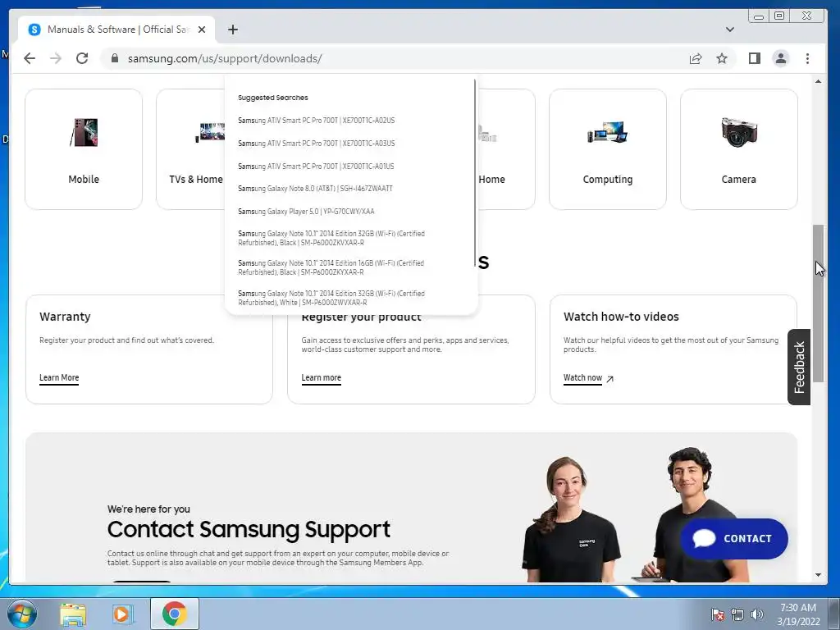840x630 pixels.
Task: Click Learn more under Register your product
Action: 321,377
